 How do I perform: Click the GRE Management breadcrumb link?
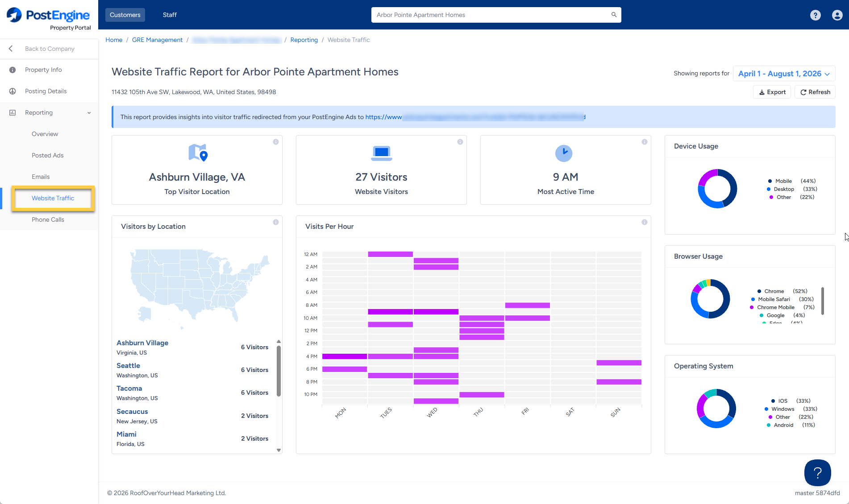157,40
